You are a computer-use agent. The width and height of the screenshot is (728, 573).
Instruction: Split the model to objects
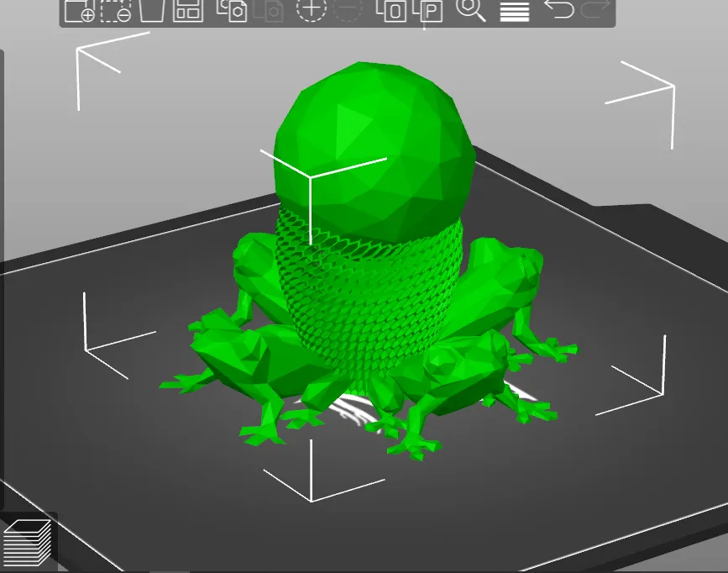click(x=395, y=12)
